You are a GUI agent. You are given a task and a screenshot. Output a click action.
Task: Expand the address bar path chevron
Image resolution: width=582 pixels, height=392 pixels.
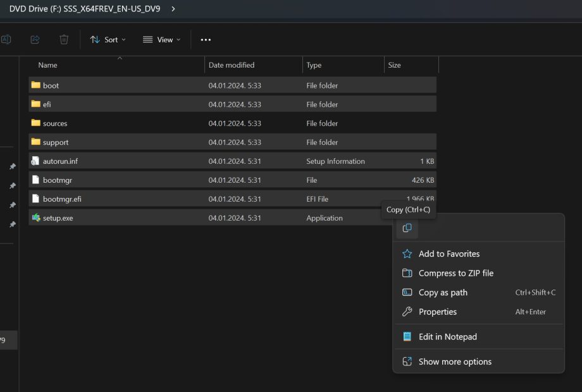coord(173,9)
